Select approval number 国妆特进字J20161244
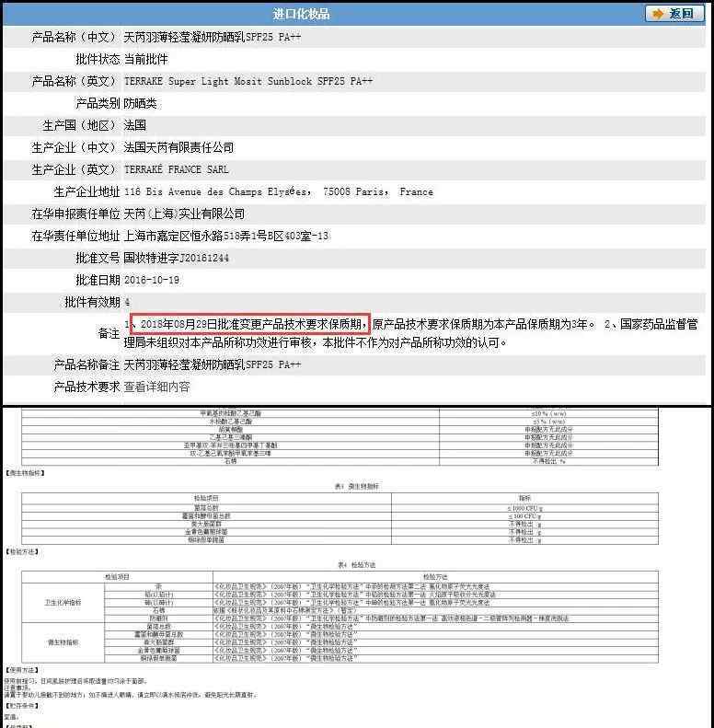The height and width of the screenshot is (728, 714). point(177,258)
